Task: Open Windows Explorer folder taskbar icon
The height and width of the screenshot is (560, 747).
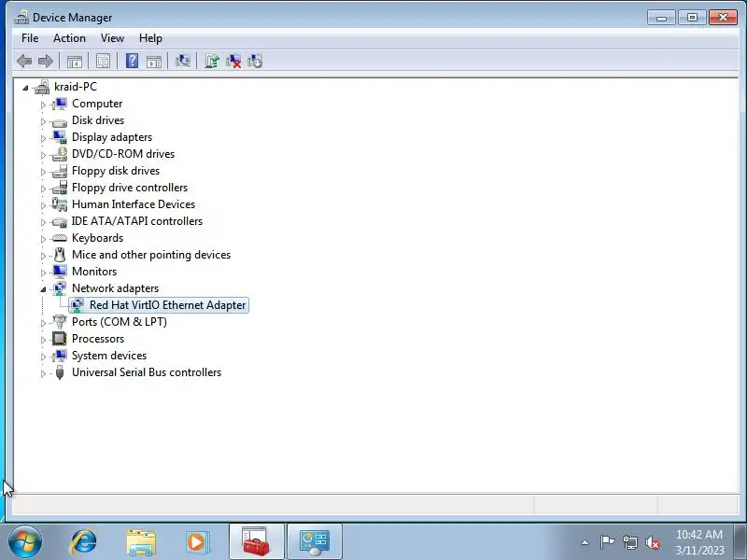Action: point(141,542)
